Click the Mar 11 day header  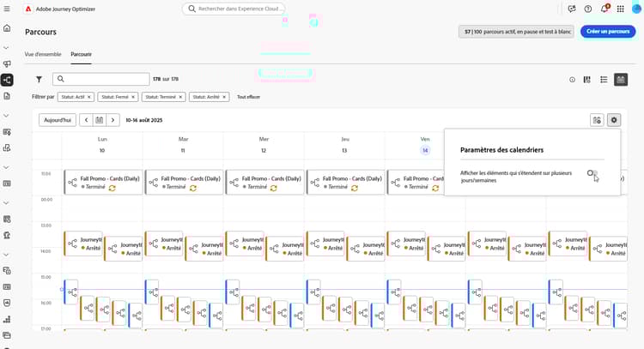tap(183, 145)
